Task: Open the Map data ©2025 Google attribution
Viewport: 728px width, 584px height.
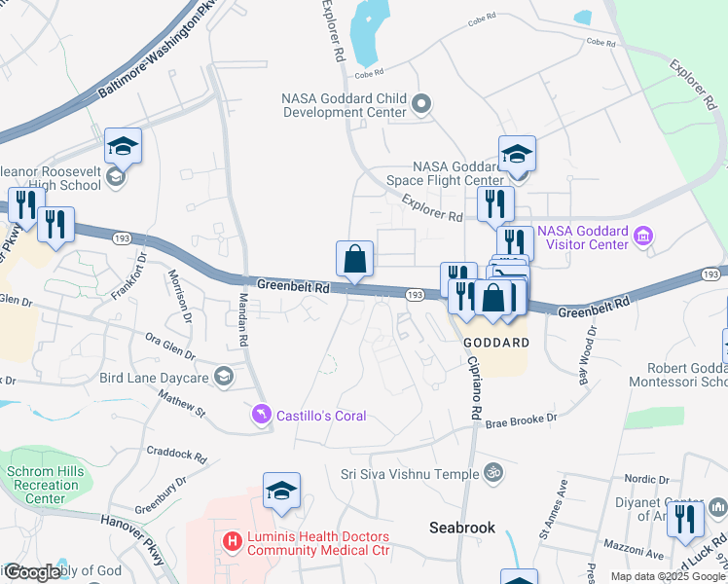Action: point(669,576)
